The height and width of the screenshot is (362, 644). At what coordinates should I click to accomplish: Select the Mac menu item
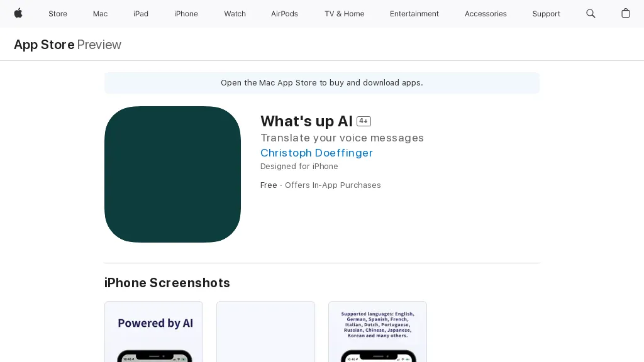pos(100,13)
